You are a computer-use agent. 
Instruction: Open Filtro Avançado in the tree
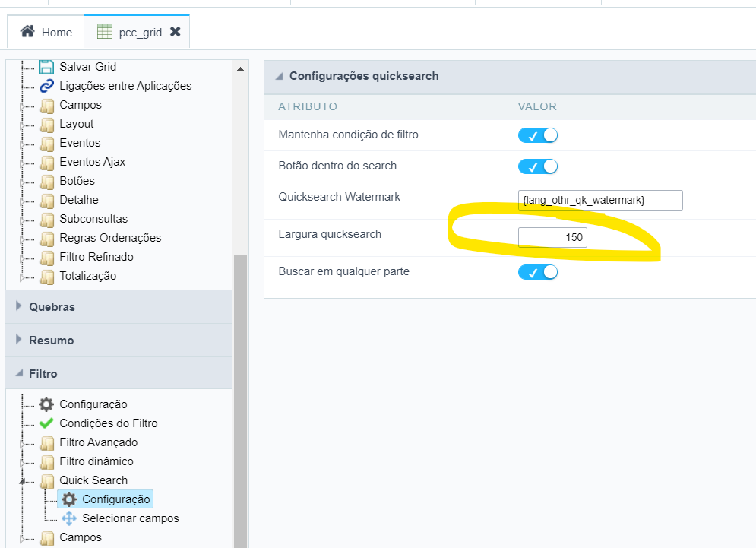[x=98, y=442]
